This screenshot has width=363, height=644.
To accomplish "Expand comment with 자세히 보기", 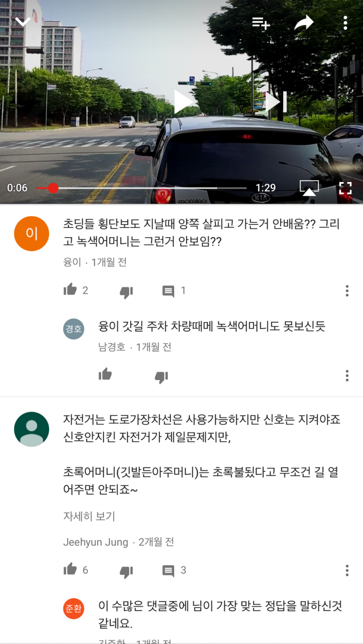I will click(x=89, y=516).
